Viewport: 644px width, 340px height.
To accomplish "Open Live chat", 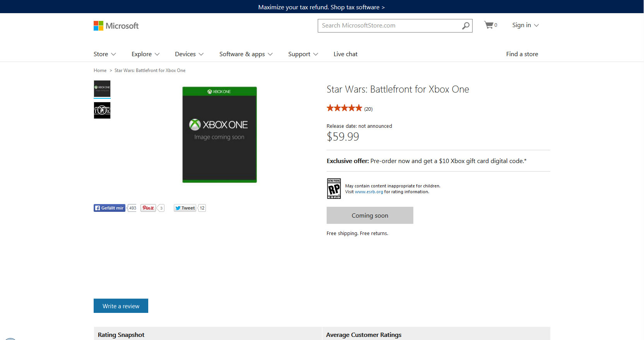I will (346, 54).
